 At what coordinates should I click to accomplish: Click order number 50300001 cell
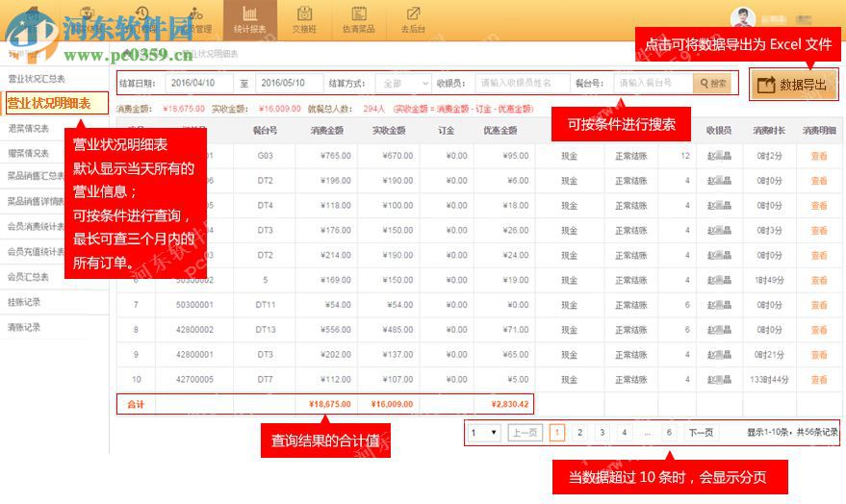click(x=194, y=305)
